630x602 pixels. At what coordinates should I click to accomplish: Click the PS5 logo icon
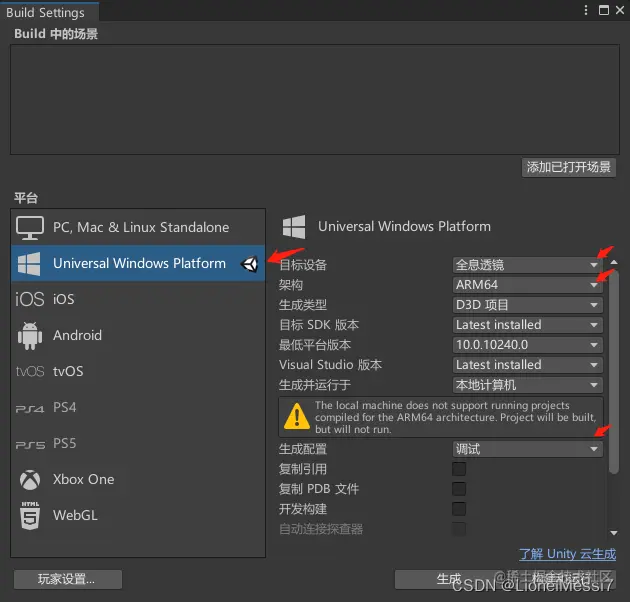[x=30, y=444]
